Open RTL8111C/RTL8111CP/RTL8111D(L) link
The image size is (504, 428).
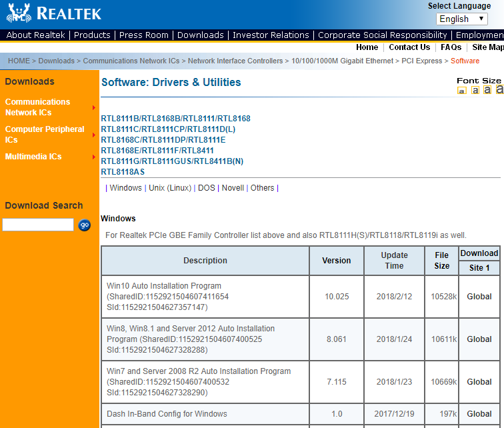click(168, 129)
